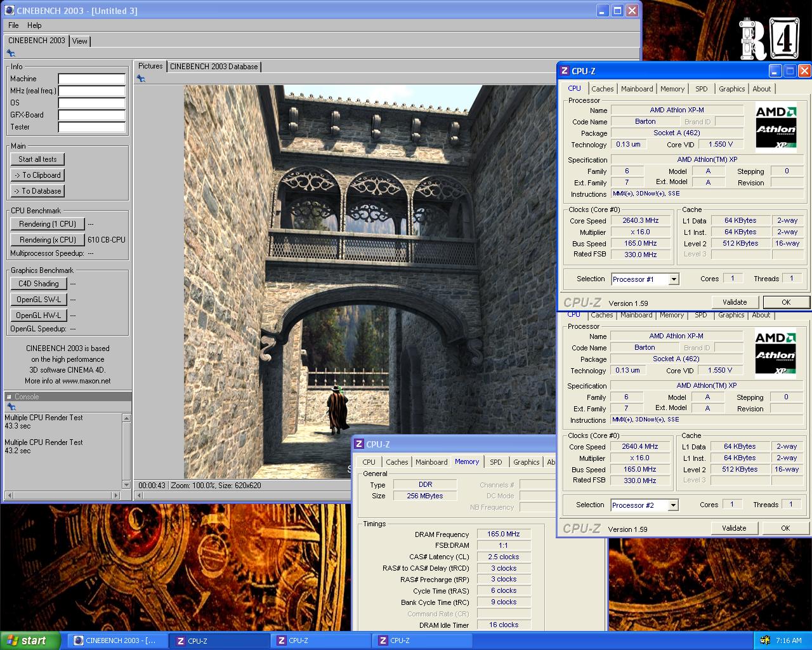This screenshot has height=650, width=812.
Task: Click the 7:16 AM taskbar clock
Action: (x=789, y=640)
